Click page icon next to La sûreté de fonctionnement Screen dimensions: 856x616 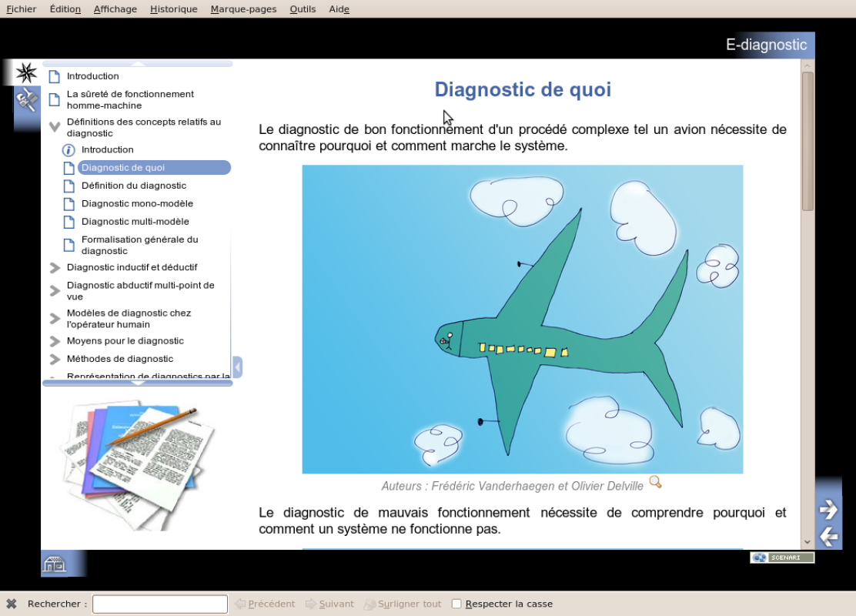pyautogui.click(x=54, y=100)
